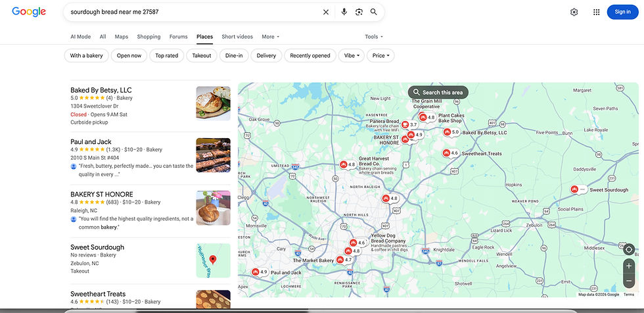The width and height of the screenshot is (644, 313).
Task: Zoom in the map with plus
Action: coord(629,266)
